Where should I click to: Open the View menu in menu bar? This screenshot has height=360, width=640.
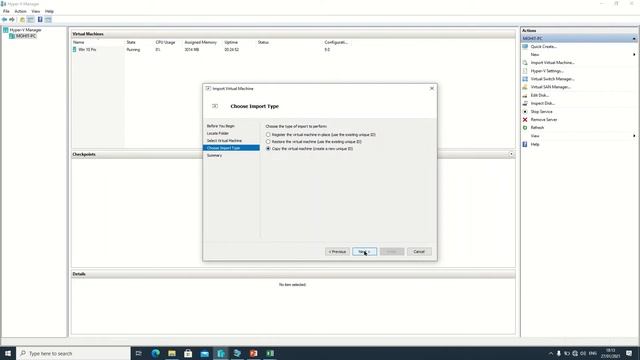point(36,11)
